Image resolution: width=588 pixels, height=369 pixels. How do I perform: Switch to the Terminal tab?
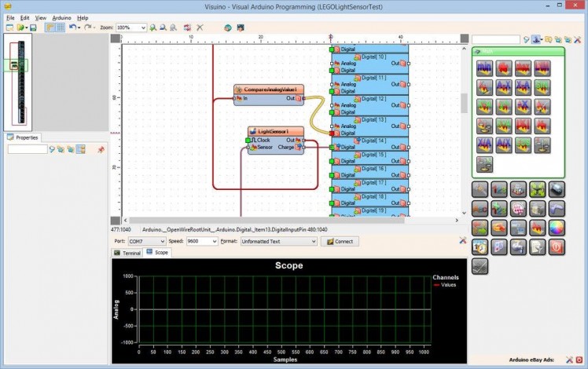(127, 253)
